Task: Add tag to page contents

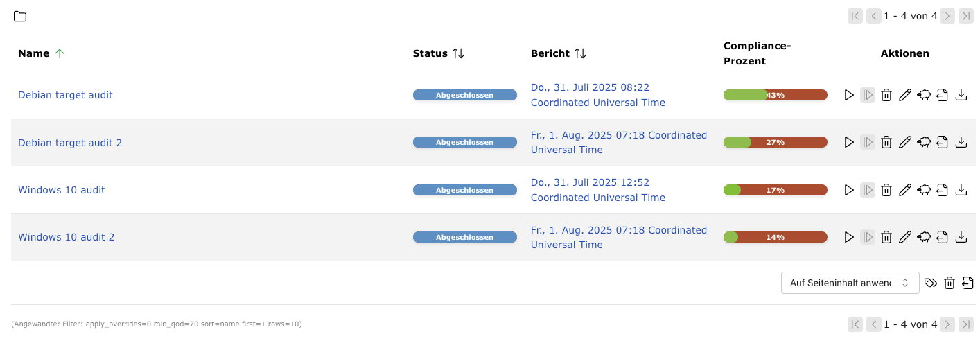Action: [931, 283]
